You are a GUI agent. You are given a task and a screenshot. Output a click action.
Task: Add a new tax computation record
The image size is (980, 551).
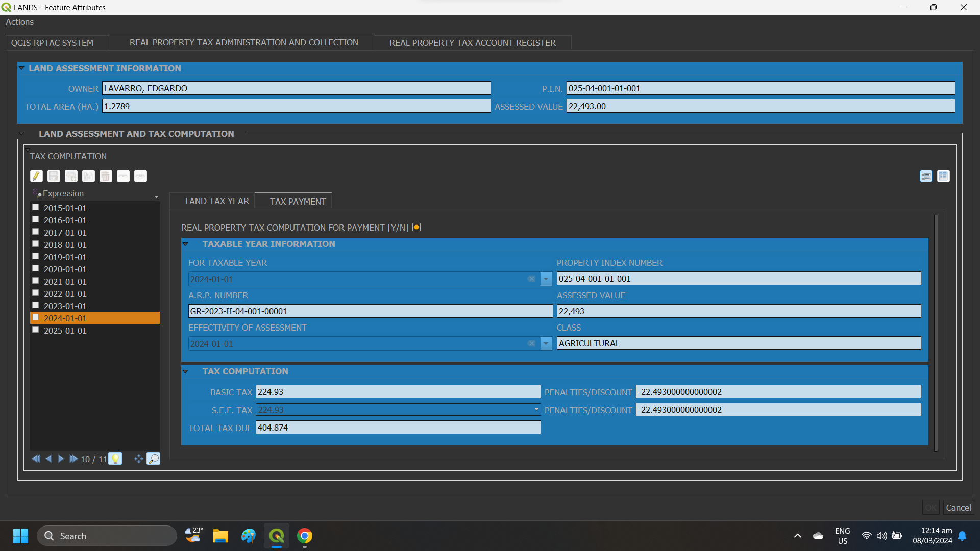point(71,176)
